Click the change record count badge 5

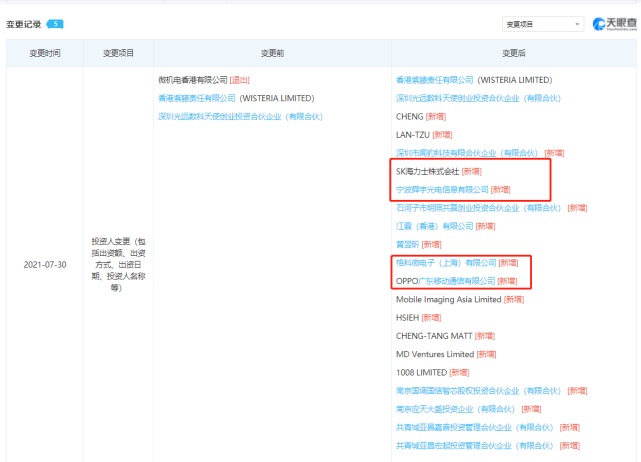(x=55, y=24)
